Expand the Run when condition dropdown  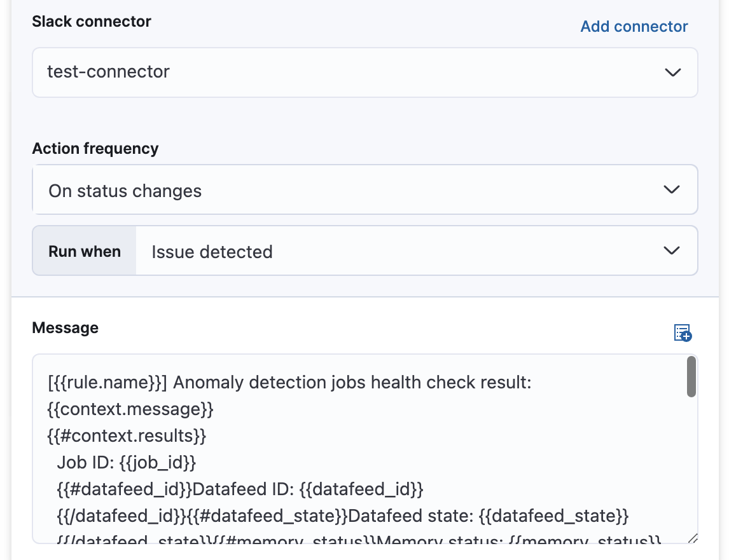(416, 250)
